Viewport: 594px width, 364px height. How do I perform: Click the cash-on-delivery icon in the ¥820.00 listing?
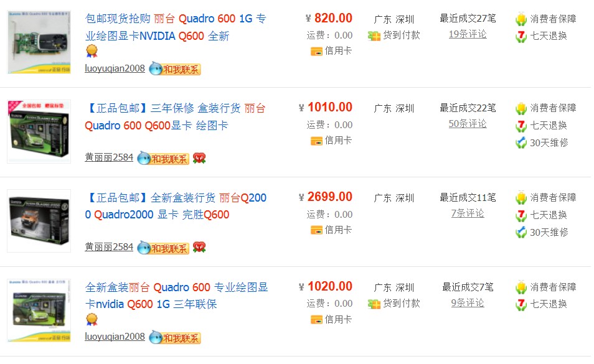374,36
